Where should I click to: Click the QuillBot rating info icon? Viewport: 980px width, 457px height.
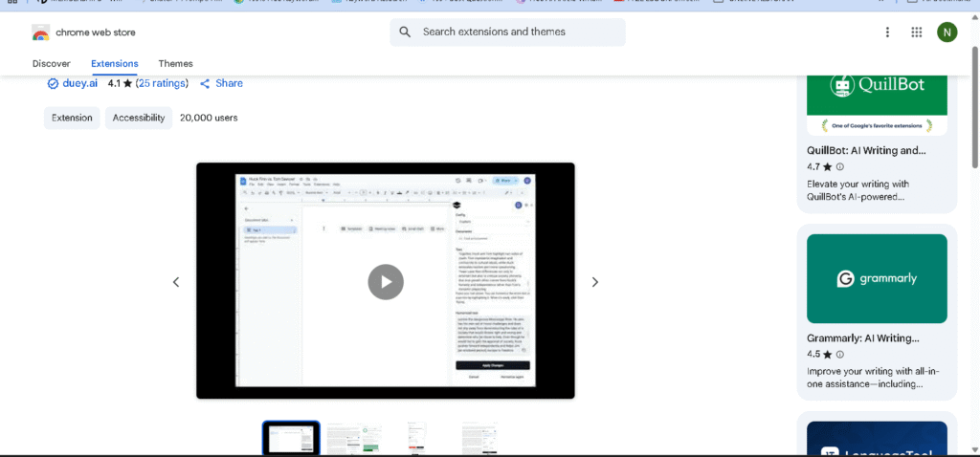click(x=840, y=166)
